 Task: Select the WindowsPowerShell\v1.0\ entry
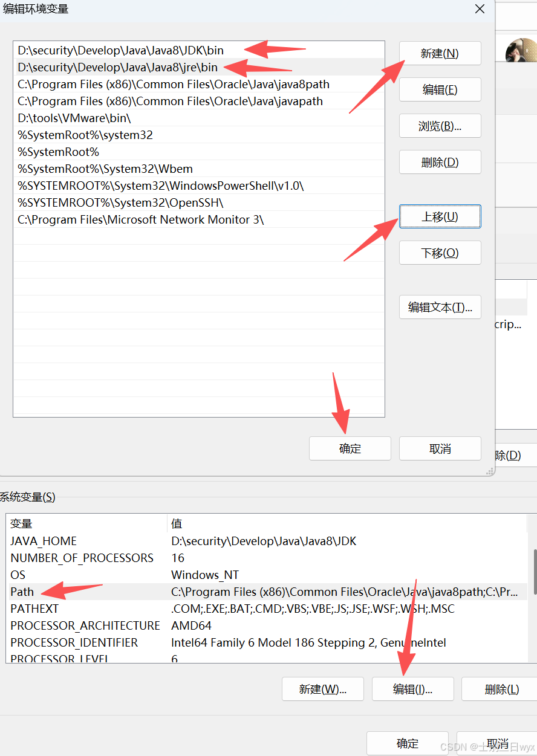pos(199,186)
